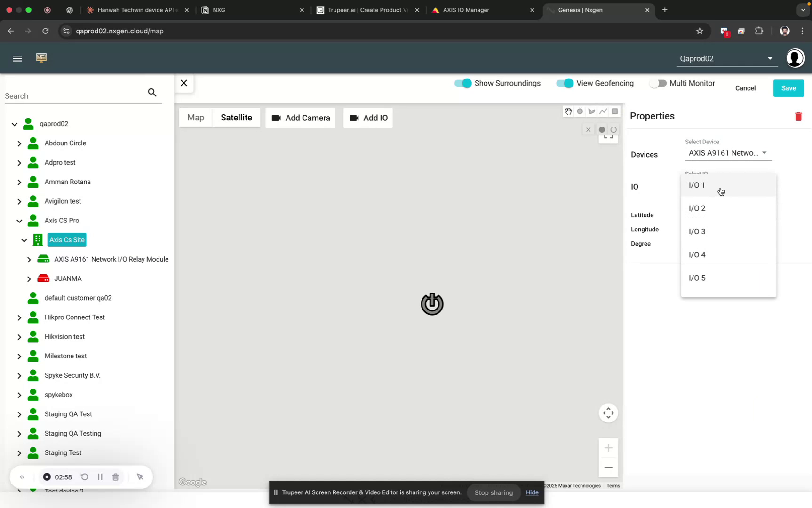The width and height of the screenshot is (812, 508).
Task: Enable Multi Monitor
Action: click(x=658, y=83)
